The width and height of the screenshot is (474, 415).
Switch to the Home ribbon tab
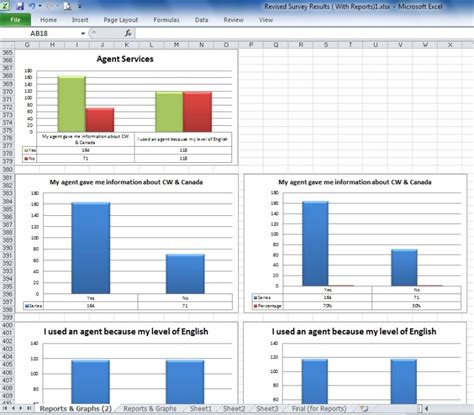(x=48, y=20)
